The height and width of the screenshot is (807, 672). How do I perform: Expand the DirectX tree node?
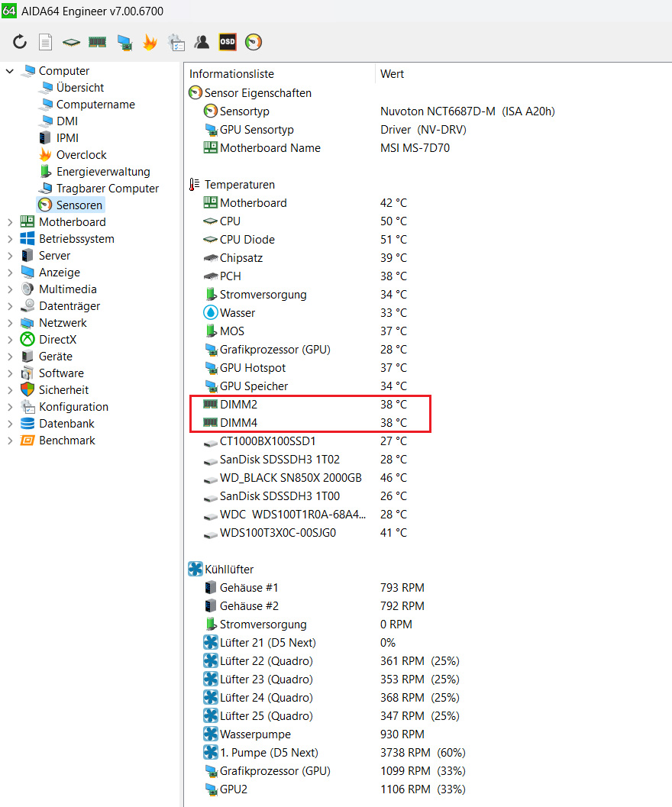click(x=10, y=340)
